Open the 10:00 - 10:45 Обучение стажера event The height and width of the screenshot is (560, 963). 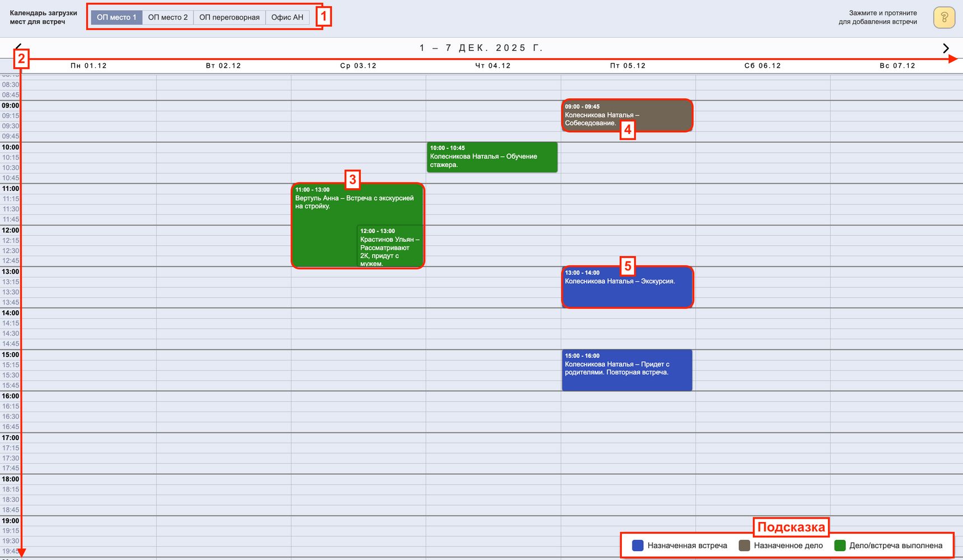[492, 157]
